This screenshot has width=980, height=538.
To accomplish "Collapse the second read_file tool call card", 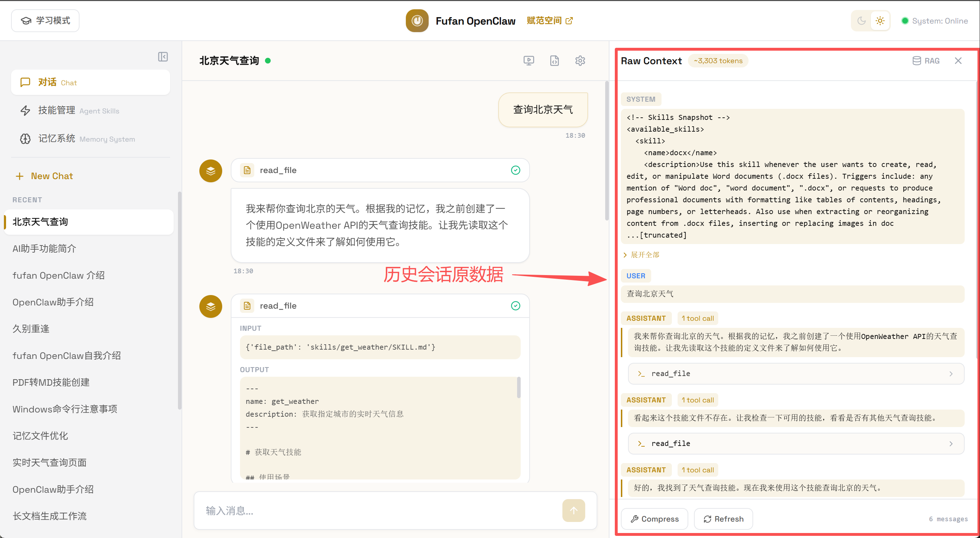I will click(380, 305).
